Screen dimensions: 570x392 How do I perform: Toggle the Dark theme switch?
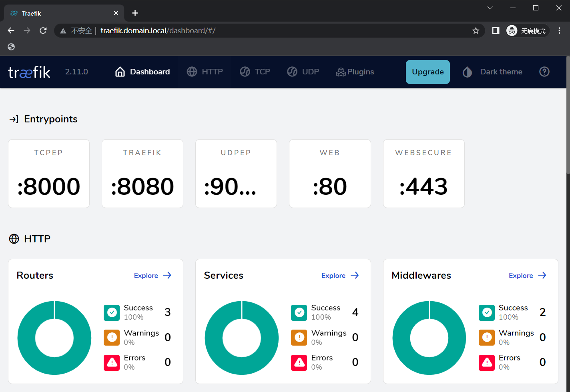(492, 72)
